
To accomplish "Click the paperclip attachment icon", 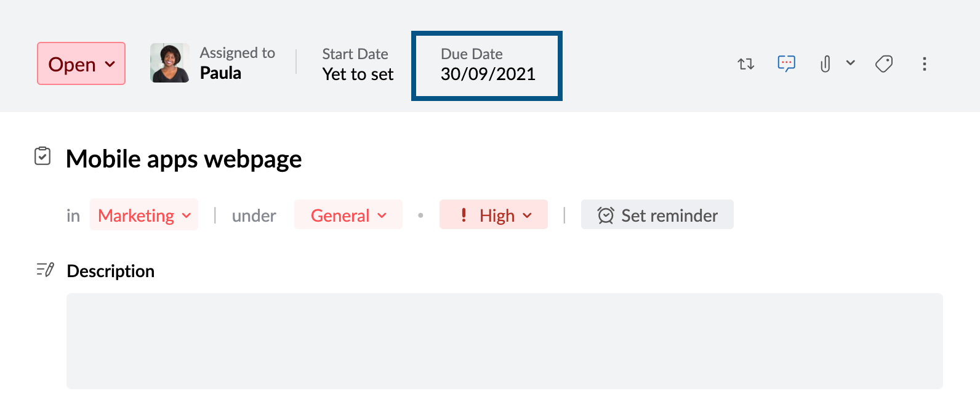I will [x=825, y=63].
